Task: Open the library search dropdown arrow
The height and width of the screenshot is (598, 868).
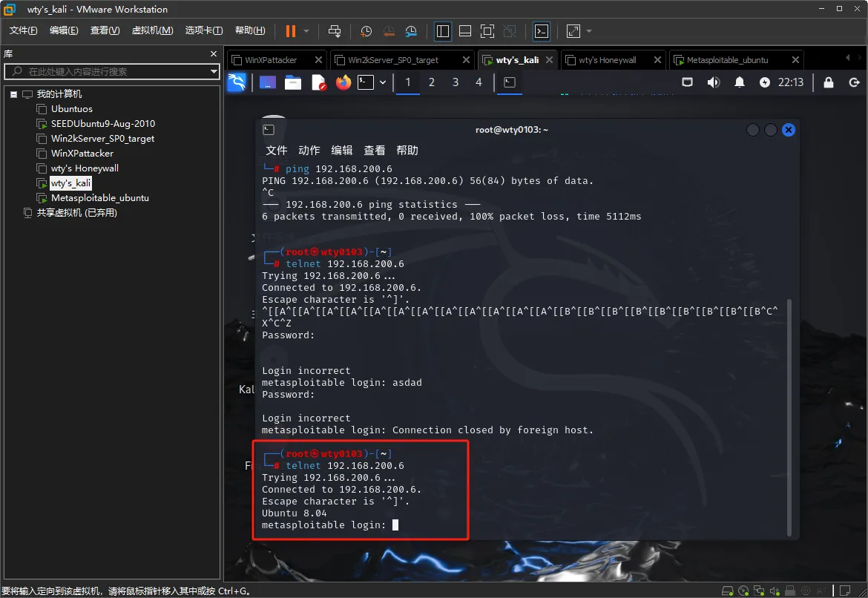Action: [x=214, y=71]
